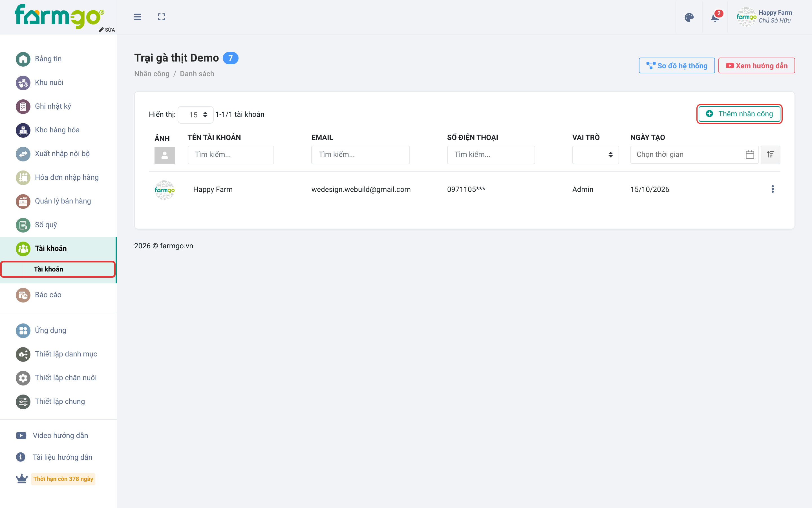
Task: Click the Sơ đồ hệ thống button
Action: click(x=676, y=65)
